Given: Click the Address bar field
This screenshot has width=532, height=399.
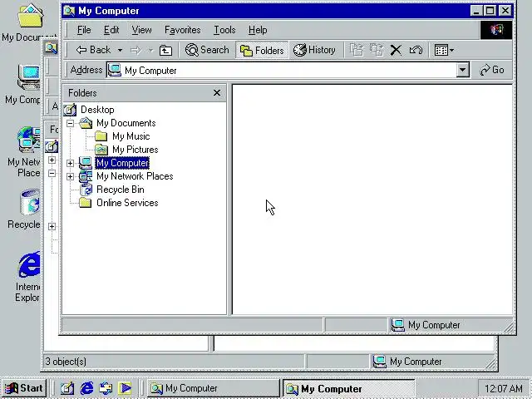Looking at the screenshot, I should click(288, 70).
